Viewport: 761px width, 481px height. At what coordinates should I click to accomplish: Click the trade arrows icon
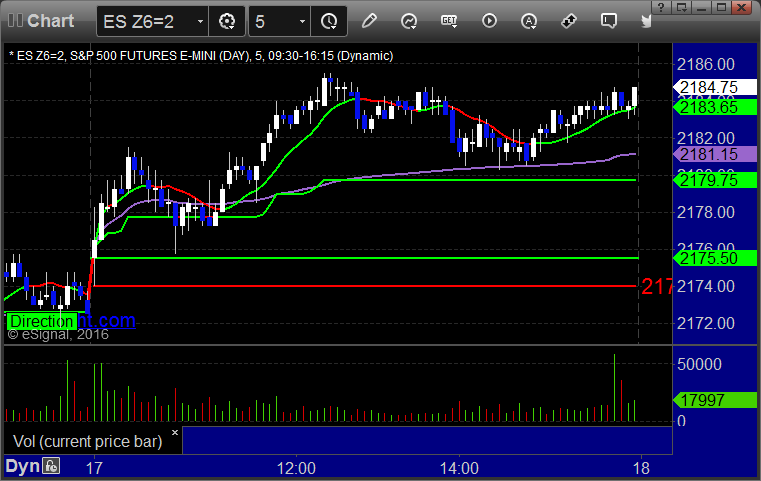tap(569, 21)
